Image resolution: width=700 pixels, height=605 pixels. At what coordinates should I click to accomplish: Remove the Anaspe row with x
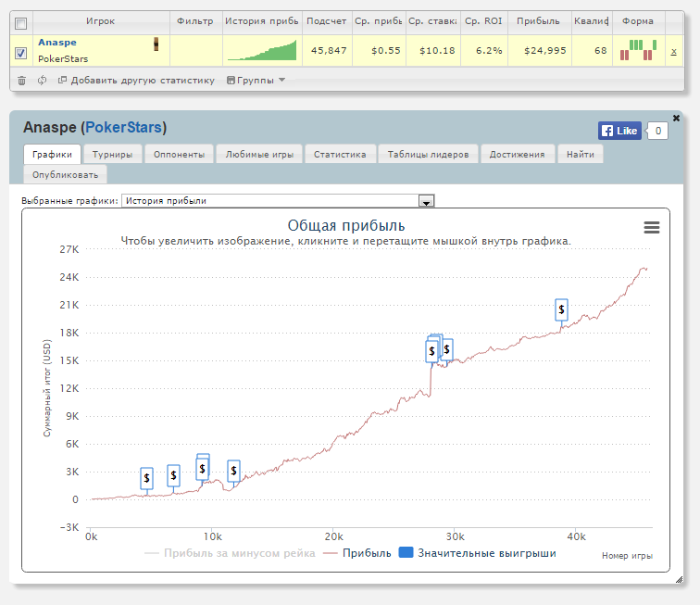pos(674,51)
